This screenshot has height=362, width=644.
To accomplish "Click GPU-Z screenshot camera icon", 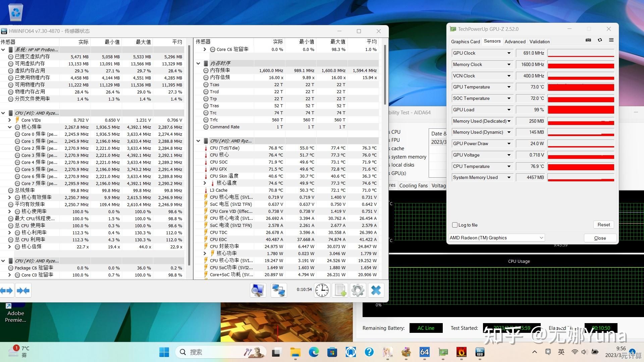I will 588,40.
